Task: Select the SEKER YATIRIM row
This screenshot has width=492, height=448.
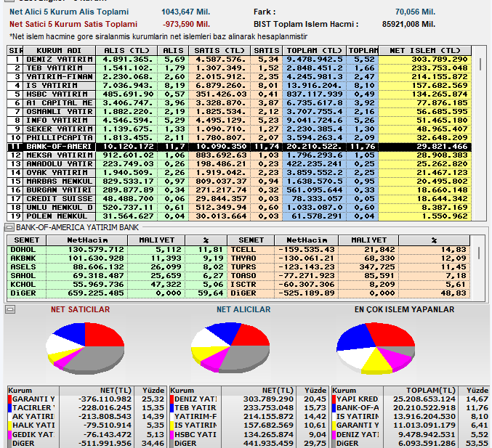Action: click(x=239, y=129)
